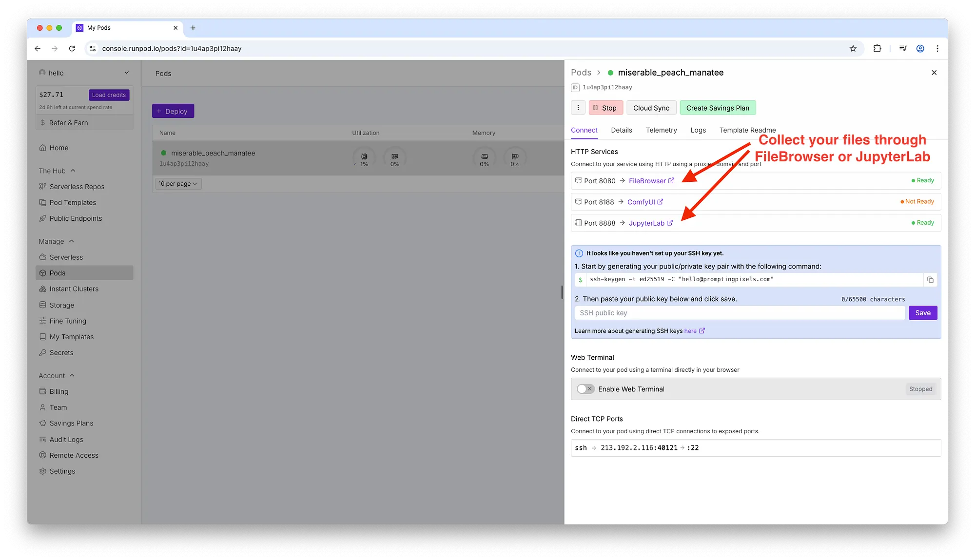Screen dimensions: 975x560
Task: Close the pod details panel
Action: [934, 73]
